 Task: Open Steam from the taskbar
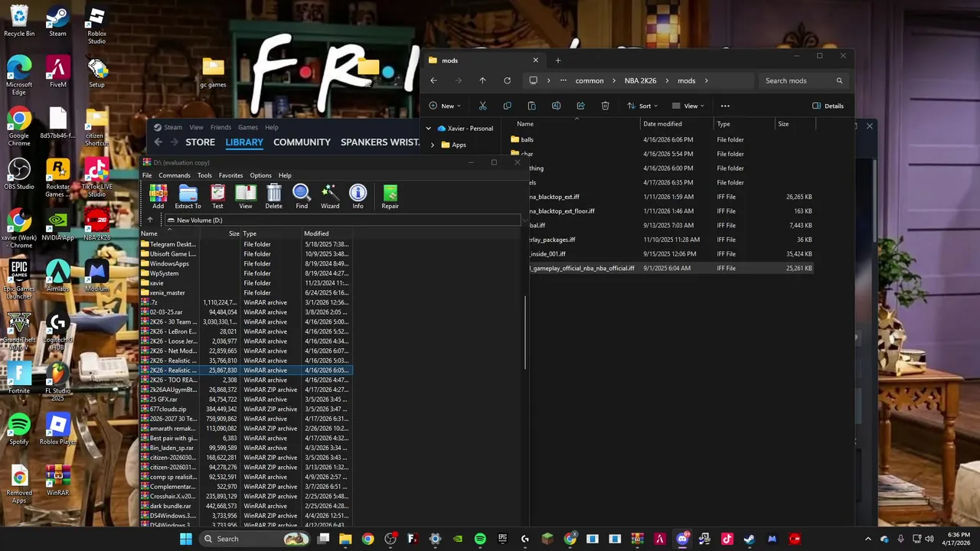coord(750,539)
